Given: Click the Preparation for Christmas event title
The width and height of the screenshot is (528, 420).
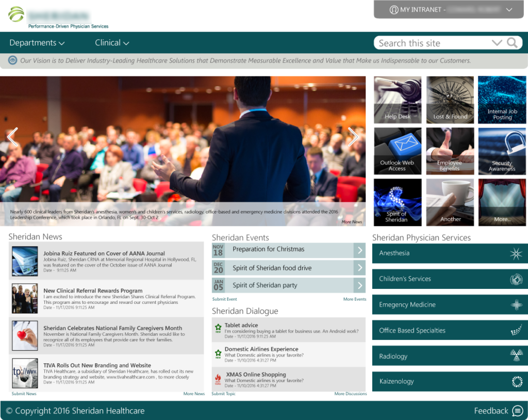Looking at the screenshot, I should [268, 249].
